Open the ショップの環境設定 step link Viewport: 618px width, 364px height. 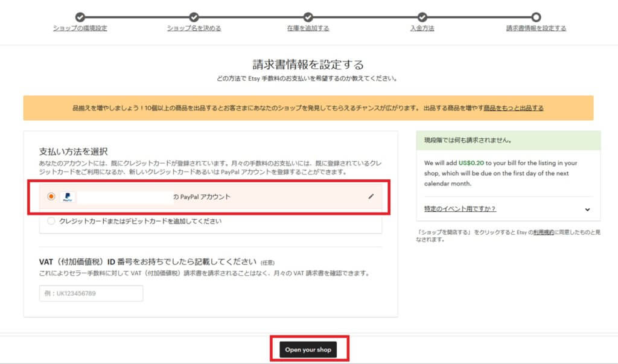click(x=80, y=28)
